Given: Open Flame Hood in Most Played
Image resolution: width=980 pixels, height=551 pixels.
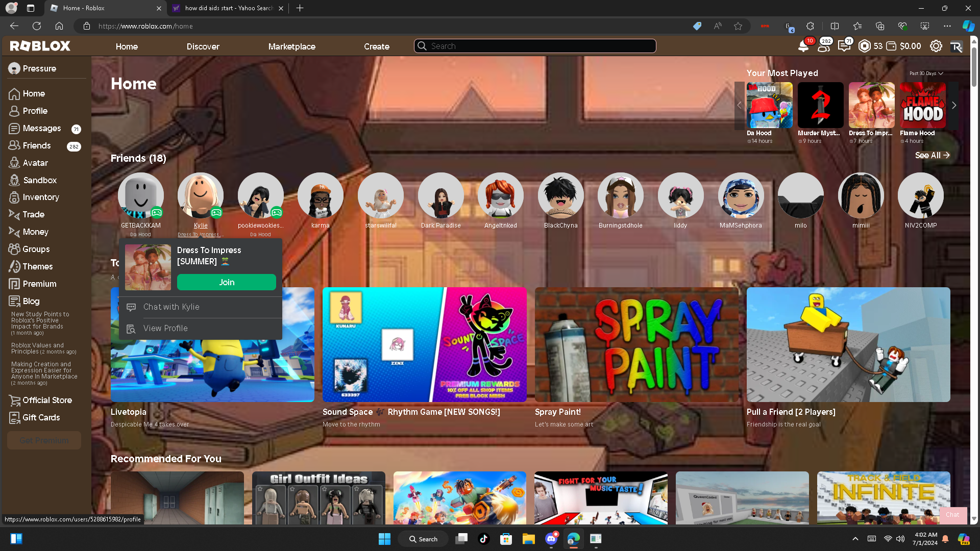Looking at the screenshot, I should (923, 105).
